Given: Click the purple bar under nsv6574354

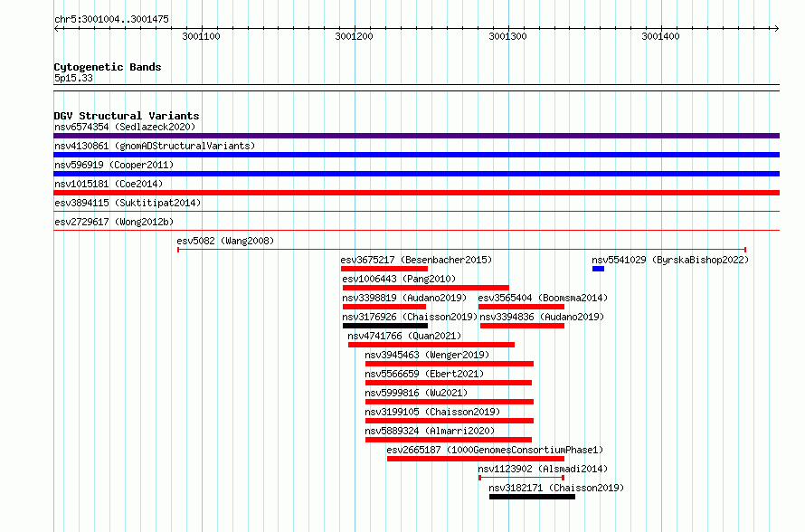Looking at the screenshot, I should click(x=416, y=136).
